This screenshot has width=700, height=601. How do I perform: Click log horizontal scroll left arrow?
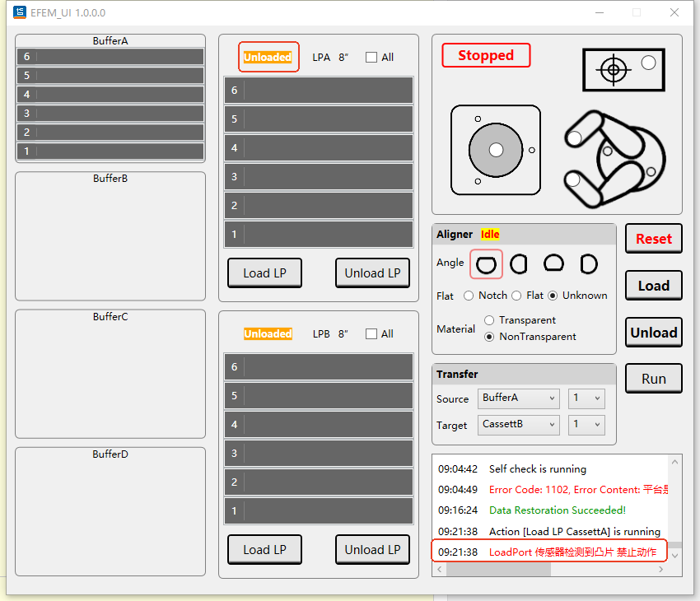tap(439, 570)
